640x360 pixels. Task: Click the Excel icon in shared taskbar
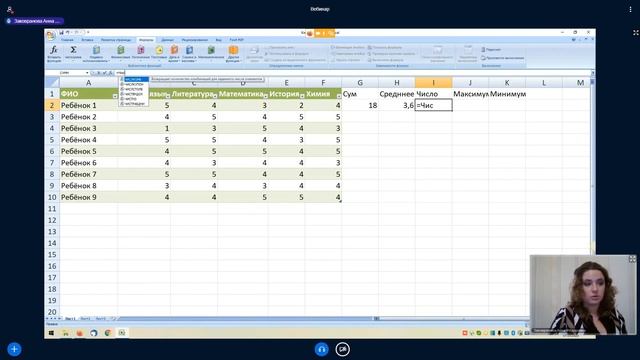(x=122, y=333)
